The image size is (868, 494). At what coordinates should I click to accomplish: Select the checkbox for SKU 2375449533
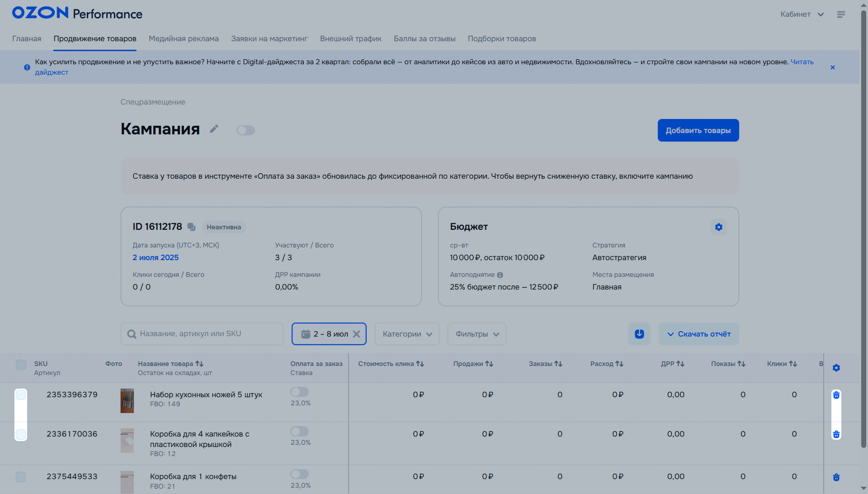(x=21, y=477)
